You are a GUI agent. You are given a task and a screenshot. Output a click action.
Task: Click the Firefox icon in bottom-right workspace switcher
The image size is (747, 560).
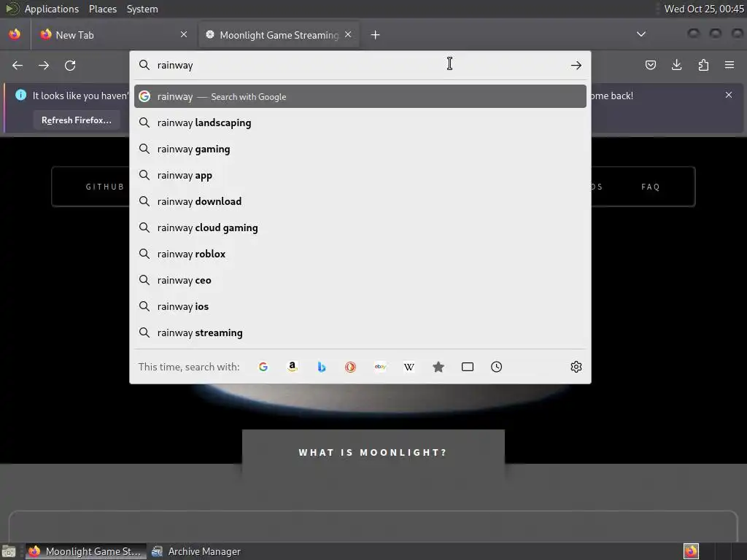(691, 551)
